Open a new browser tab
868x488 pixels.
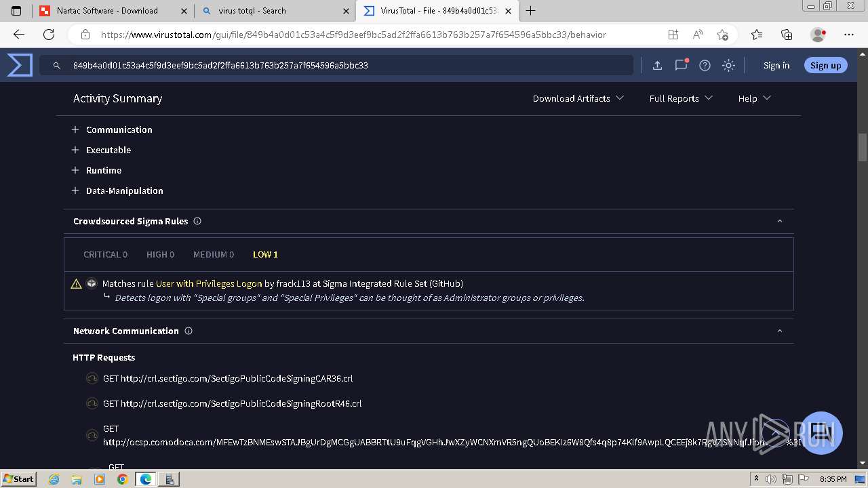[530, 11]
